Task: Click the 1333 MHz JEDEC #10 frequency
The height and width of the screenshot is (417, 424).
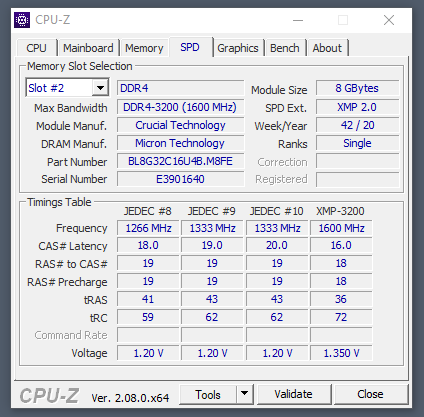Action: coord(277,228)
